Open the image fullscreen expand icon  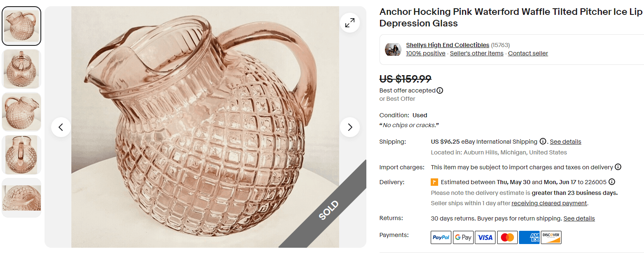coord(350,23)
